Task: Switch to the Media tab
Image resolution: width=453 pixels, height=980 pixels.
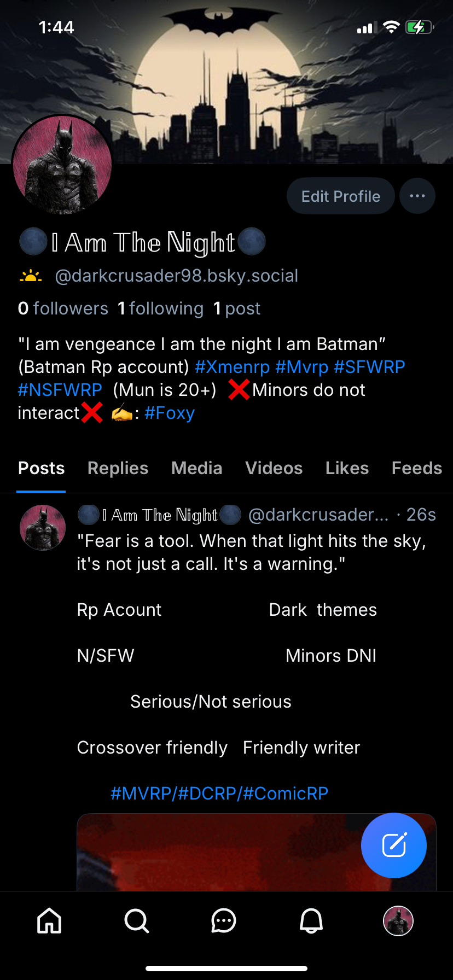Action: tap(196, 468)
